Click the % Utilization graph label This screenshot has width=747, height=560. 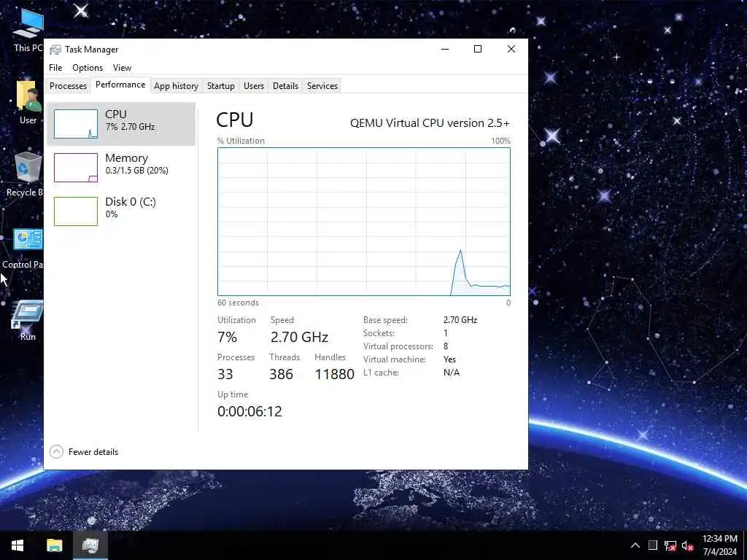coord(241,141)
